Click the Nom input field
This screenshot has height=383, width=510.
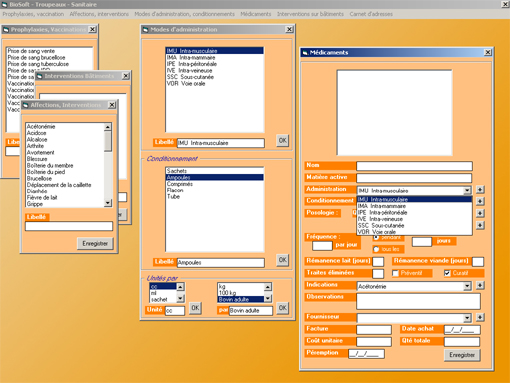coord(414,166)
